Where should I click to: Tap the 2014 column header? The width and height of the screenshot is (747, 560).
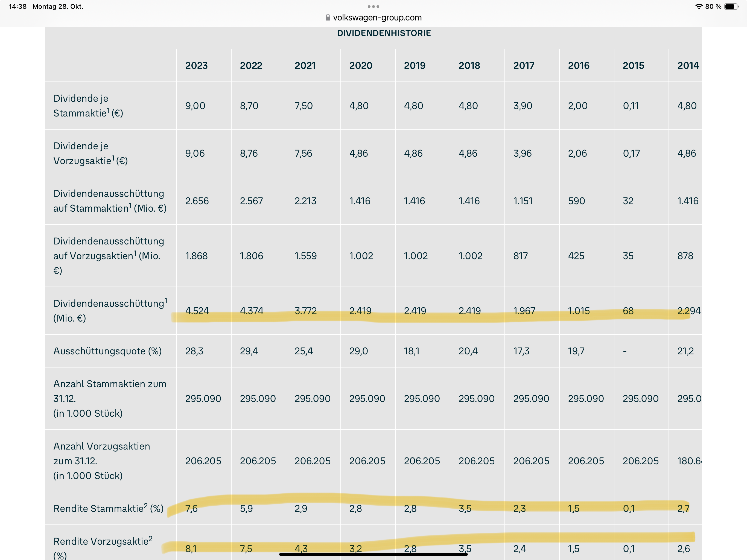[x=688, y=66]
